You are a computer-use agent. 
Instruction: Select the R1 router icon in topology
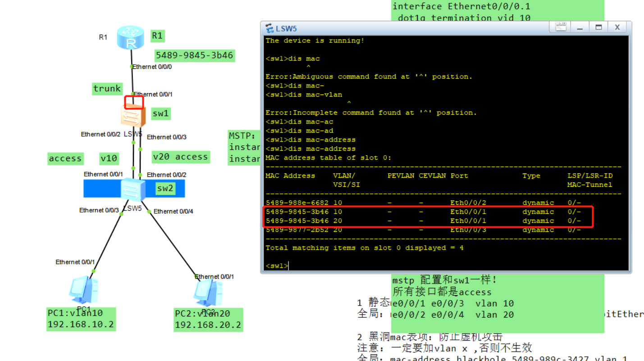point(131,38)
